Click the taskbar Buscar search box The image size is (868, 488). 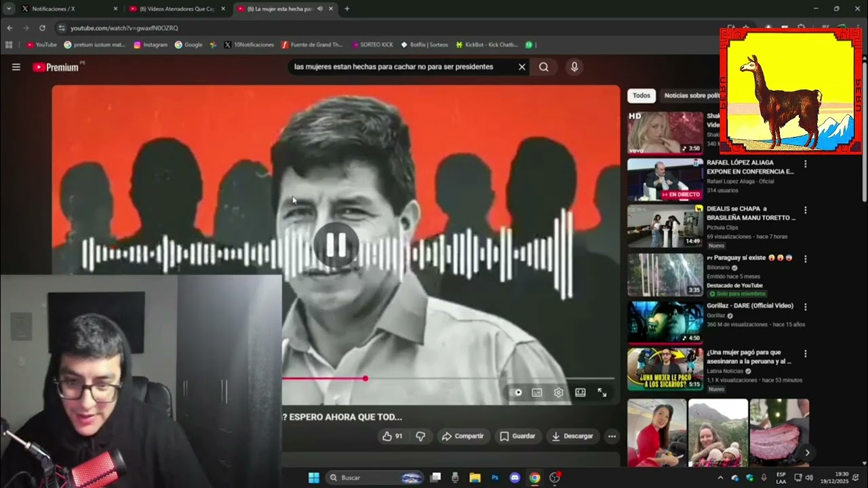375,478
